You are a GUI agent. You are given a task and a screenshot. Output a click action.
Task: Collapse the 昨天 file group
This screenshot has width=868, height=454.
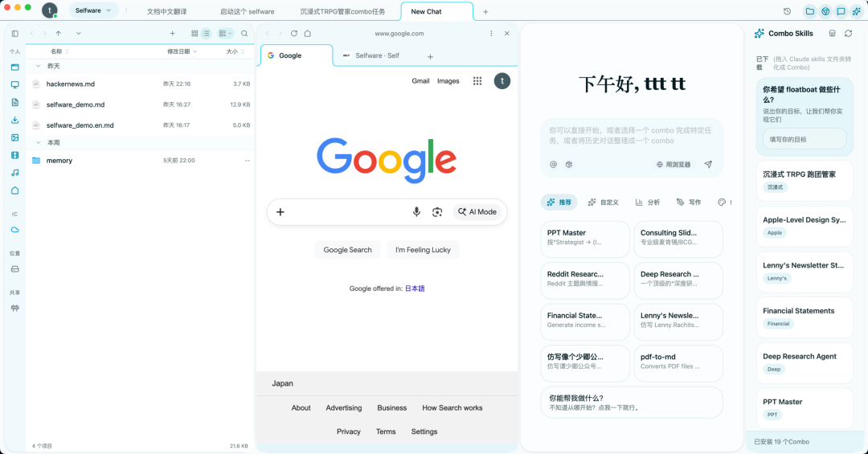(39, 66)
